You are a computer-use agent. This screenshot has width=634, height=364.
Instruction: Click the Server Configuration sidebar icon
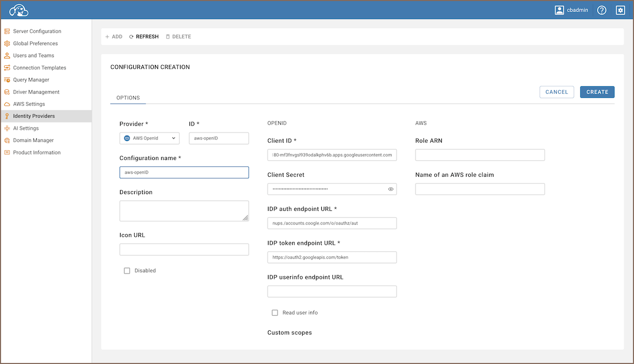[x=7, y=32]
